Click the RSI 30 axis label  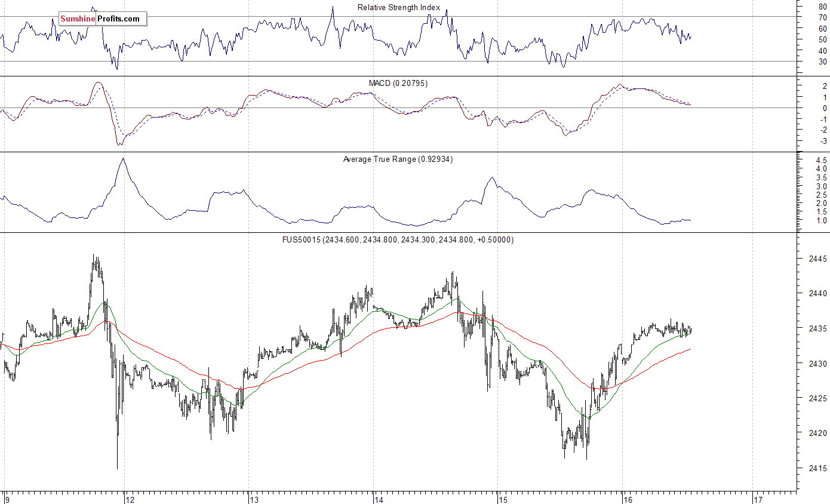coord(823,62)
